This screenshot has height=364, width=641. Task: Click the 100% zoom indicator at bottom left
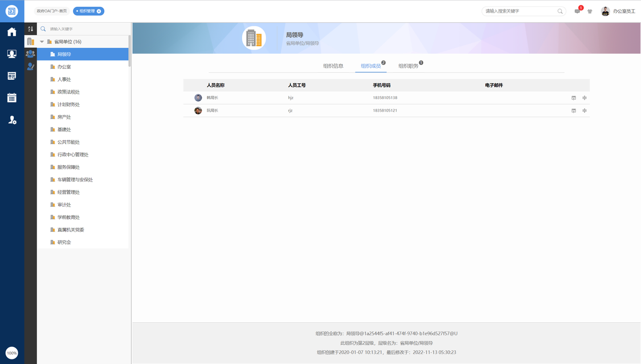[11, 353]
